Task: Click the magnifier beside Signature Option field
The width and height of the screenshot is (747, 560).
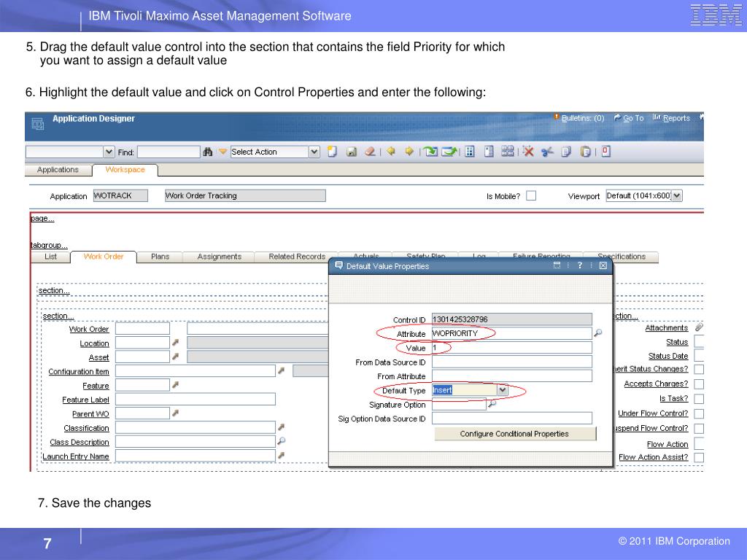Action: (492, 404)
